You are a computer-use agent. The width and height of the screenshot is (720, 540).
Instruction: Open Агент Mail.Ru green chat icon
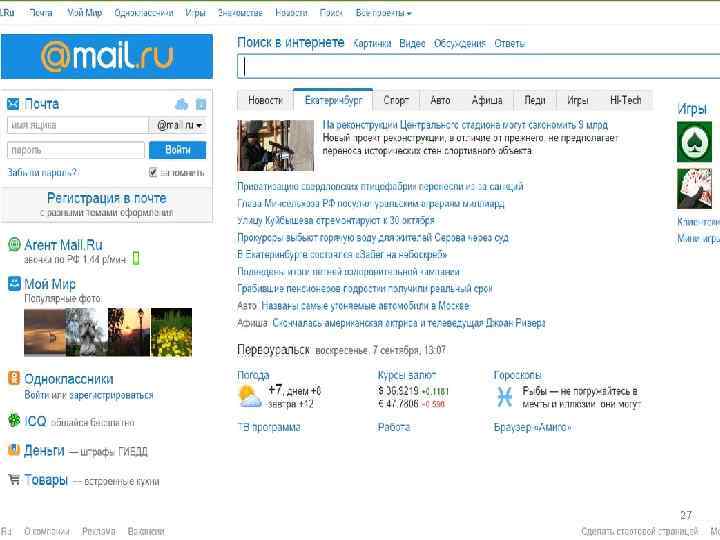click(x=14, y=244)
